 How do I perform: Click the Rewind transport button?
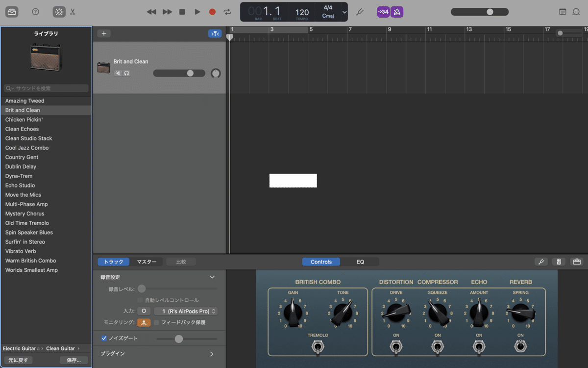tap(152, 12)
